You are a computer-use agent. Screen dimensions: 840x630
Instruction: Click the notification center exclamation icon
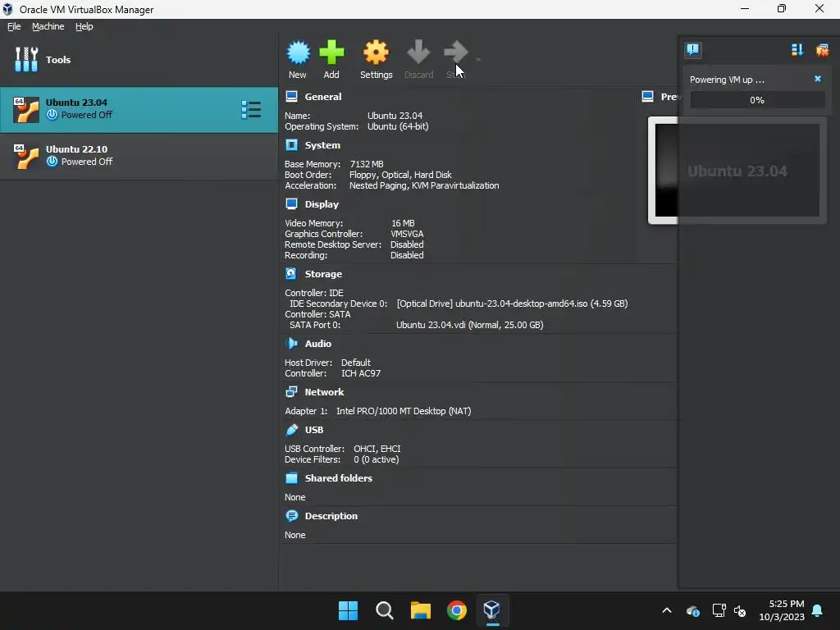click(x=692, y=50)
